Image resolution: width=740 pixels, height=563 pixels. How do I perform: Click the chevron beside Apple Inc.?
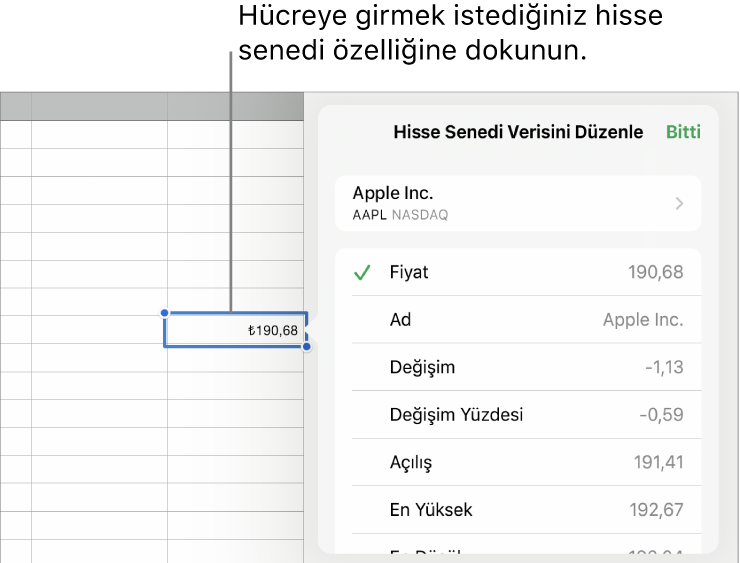coord(679,203)
